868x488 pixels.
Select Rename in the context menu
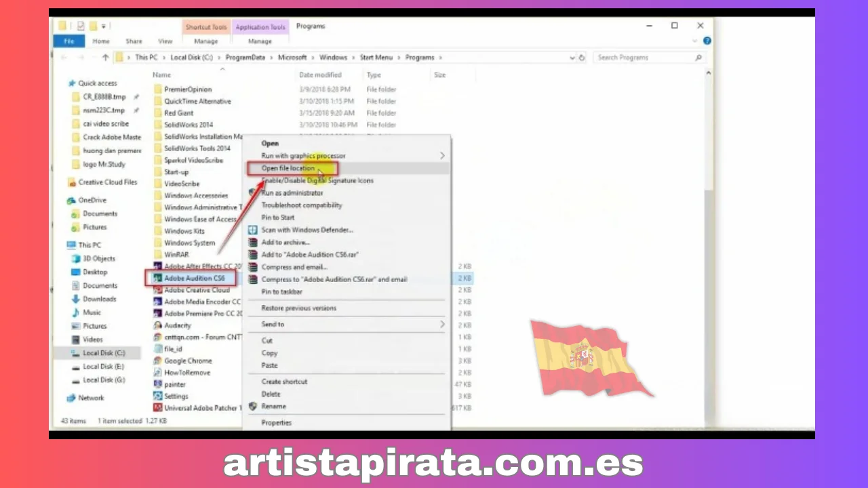pos(274,406)
